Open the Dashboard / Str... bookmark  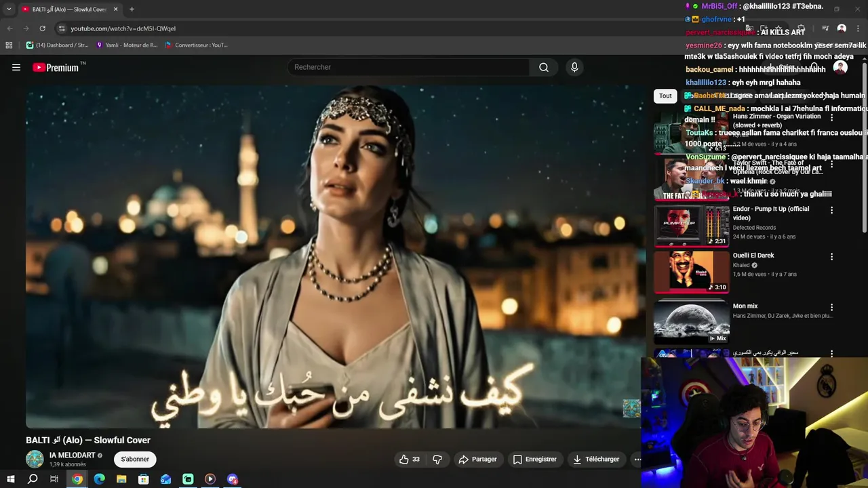point(58,45)
